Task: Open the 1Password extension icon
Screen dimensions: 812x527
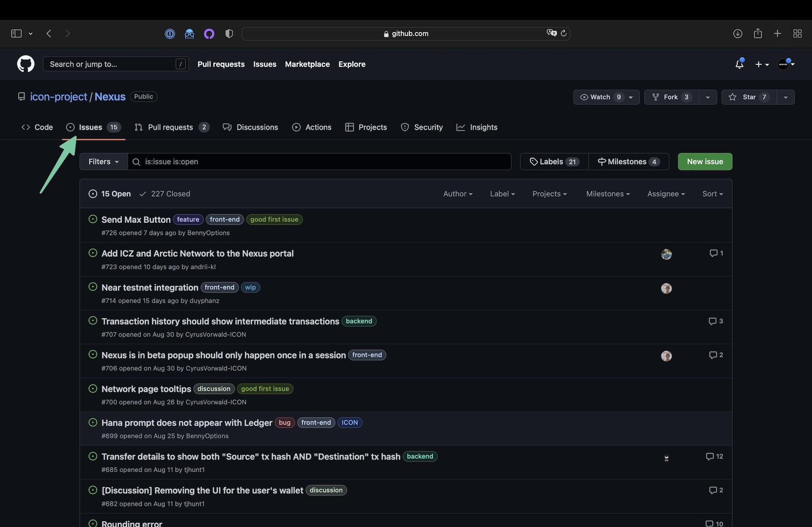Action: [170, 33]
